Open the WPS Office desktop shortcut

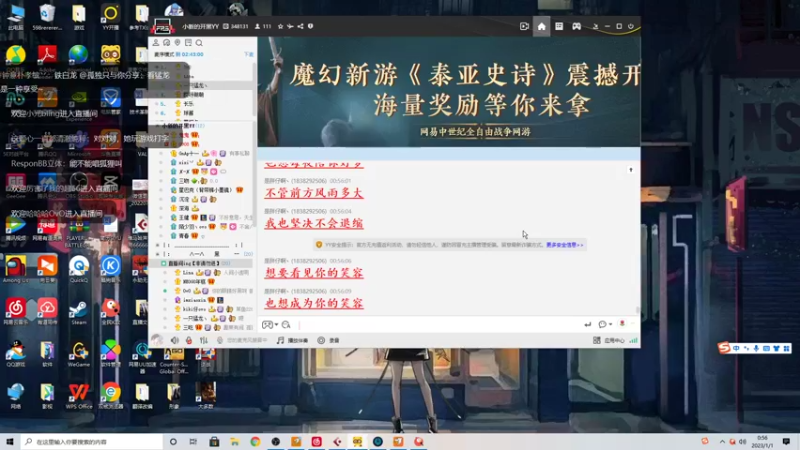click(x=79, y=396)
